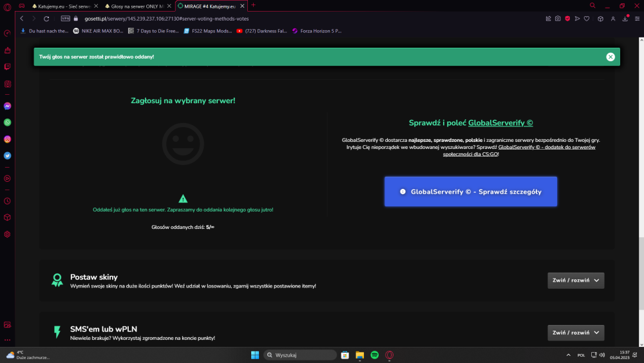The width and height of the screenshot is (644, 363).
Task: Open Microsoft Store from the taskbar
Action: pyautogui.click(x=345, y=355)
